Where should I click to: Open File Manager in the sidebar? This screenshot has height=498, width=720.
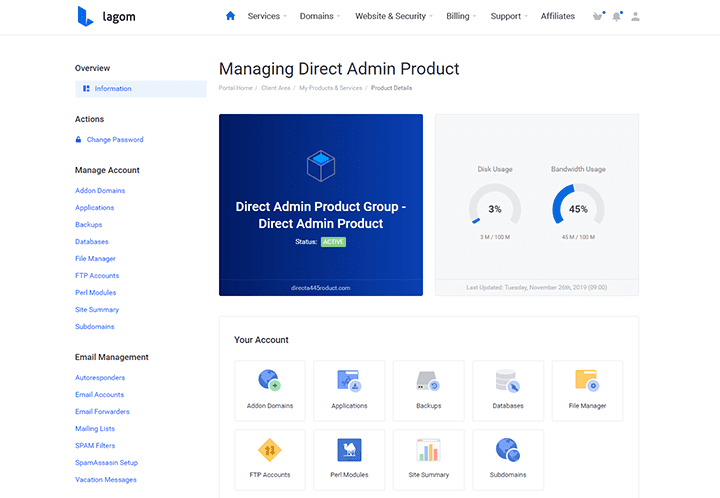(96, 258)
